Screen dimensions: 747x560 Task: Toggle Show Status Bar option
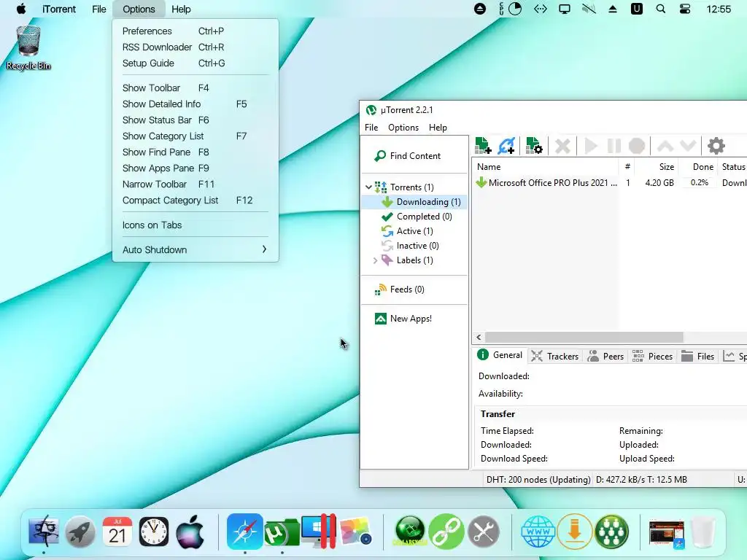tap(196, 120)
